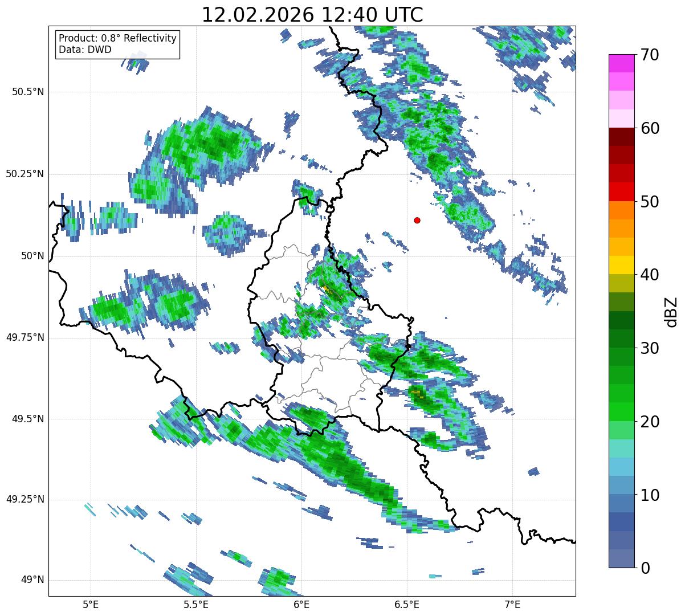Click the slate-blue bottom swatch of colorbar

point(622,558)
